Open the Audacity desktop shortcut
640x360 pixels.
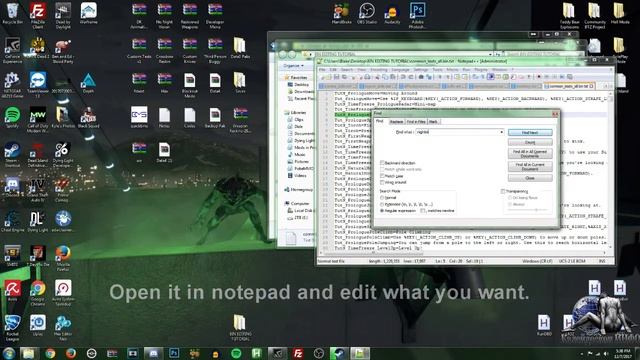[x=392, y=16]
